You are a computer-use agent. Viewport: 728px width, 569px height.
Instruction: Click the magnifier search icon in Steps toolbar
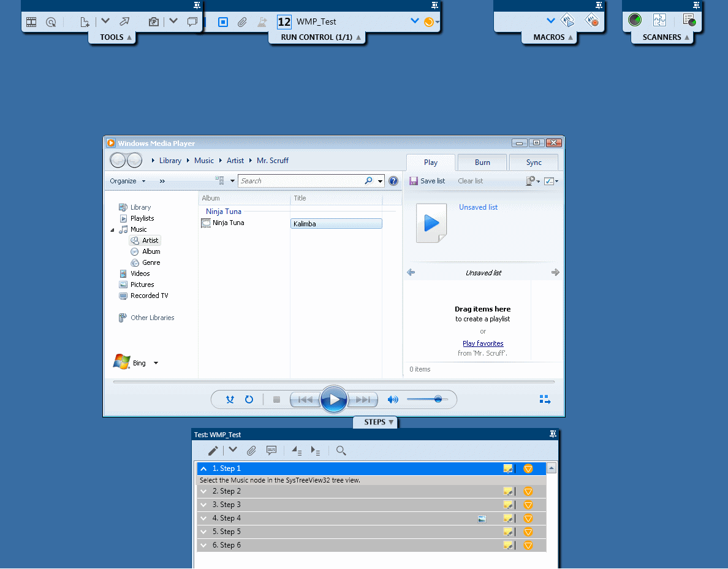pos(341,451)
